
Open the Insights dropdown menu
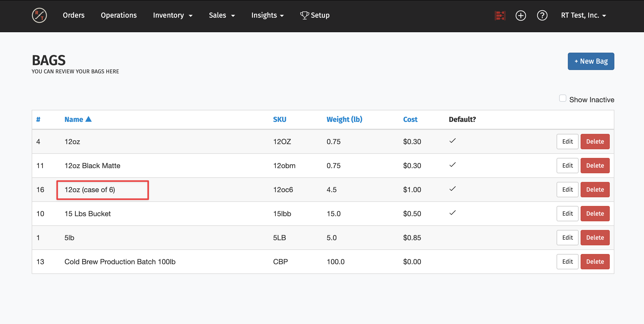click(x=267, y=15)
